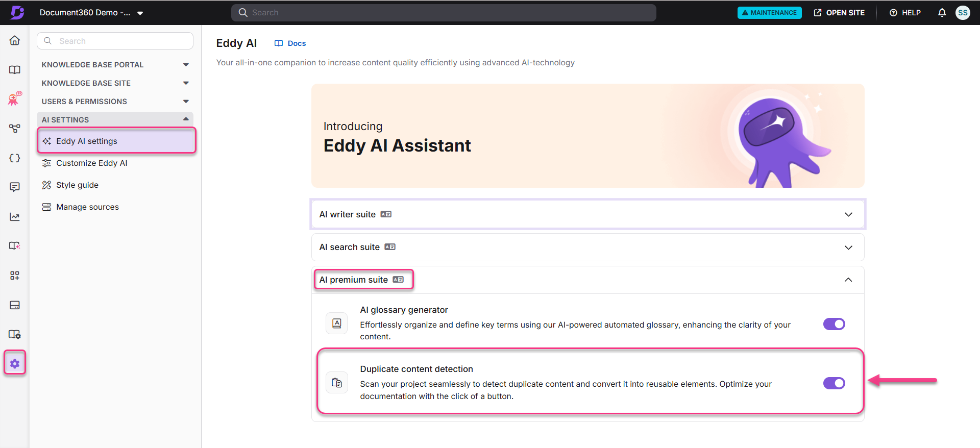Disable the AI glossary generator toggle
Viewport: 980px width, 448px height.
(834, 324)
